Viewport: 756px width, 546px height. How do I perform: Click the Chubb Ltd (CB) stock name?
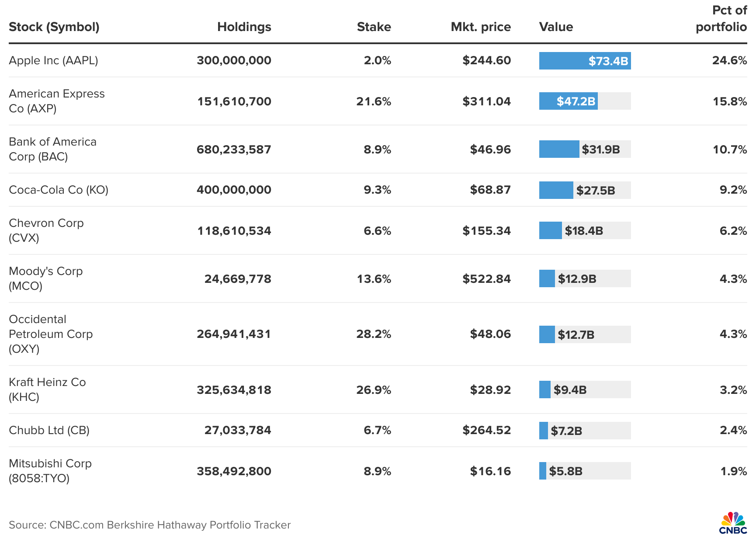tap(49, 430)
